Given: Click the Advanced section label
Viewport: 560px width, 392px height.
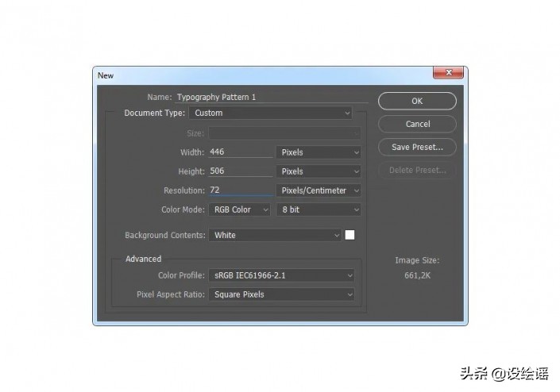Looking at the screenshot, I should (143, 259).
